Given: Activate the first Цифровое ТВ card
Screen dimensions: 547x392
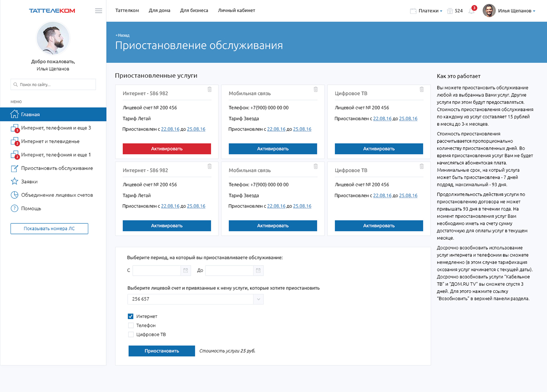Looking at the screenshot, I should (379, 149).
